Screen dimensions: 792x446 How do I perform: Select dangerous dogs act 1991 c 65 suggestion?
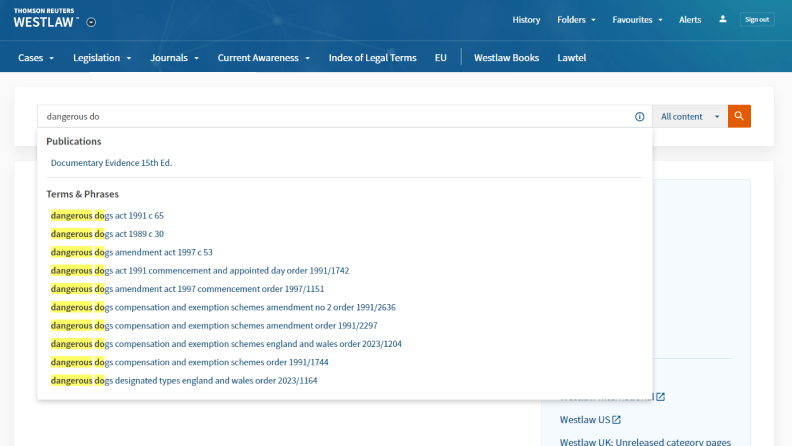tap(107, 215)
